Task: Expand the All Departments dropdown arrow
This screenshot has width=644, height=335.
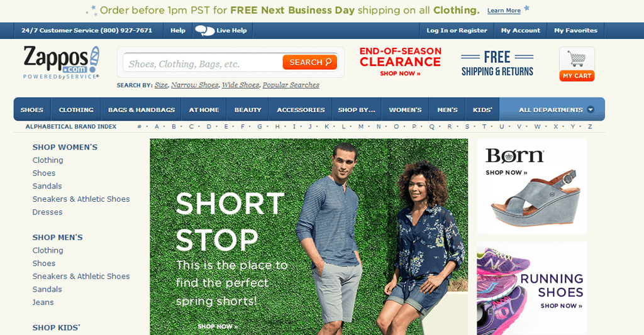Action: pyautogui.click(x=590, y=109)
